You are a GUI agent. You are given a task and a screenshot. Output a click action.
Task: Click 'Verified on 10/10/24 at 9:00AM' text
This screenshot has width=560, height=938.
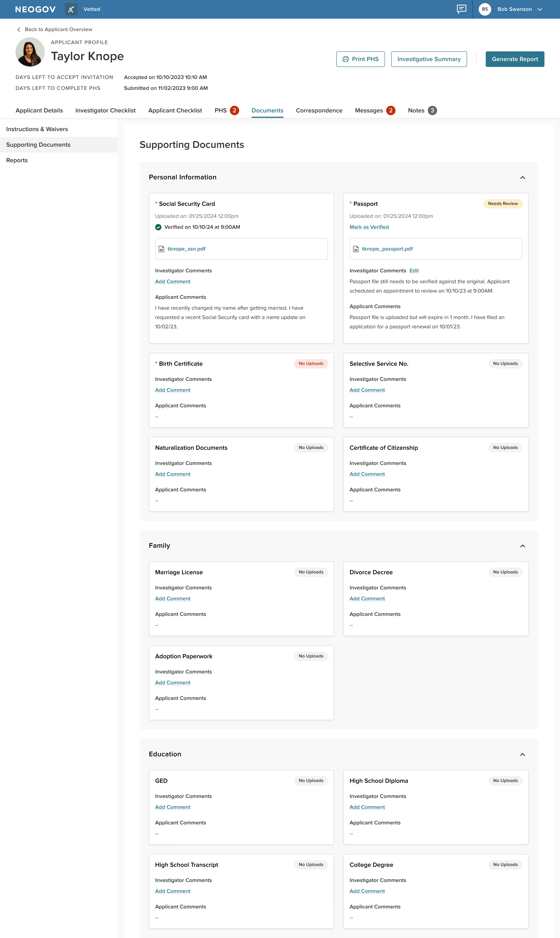click(x=202, y=227)
